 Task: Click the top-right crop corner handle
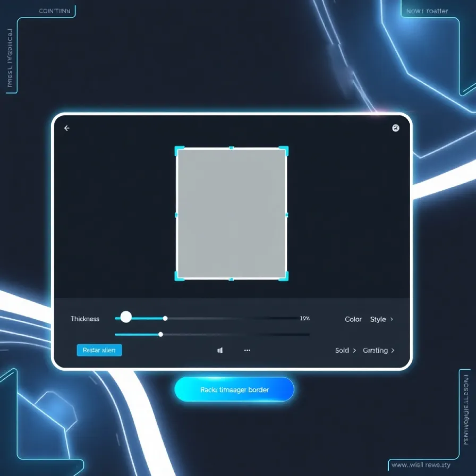284,151
